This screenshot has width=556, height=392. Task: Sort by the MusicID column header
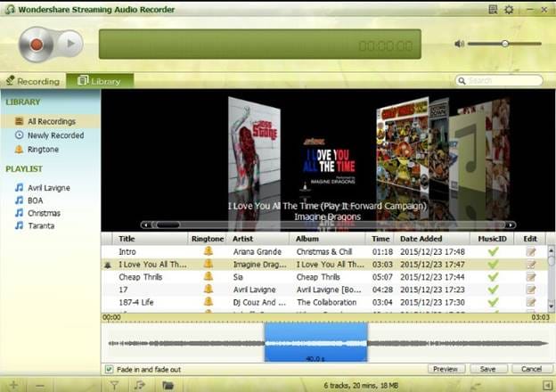[492, 239]
